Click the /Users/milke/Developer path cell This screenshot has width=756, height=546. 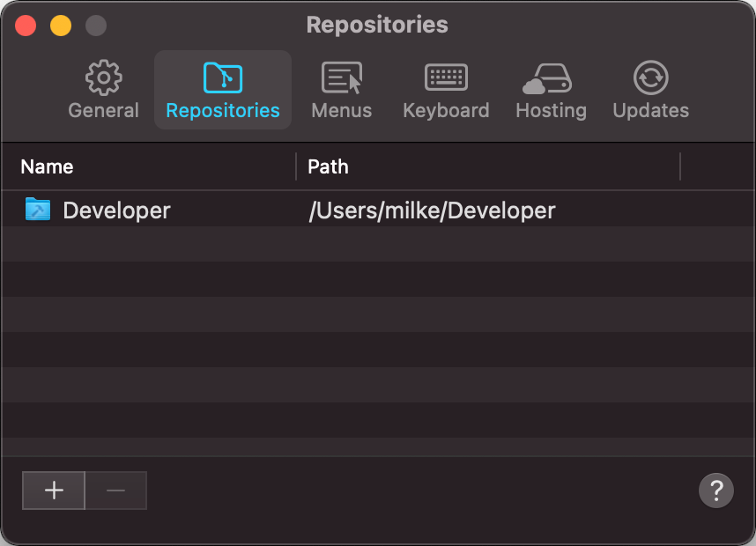432,210
